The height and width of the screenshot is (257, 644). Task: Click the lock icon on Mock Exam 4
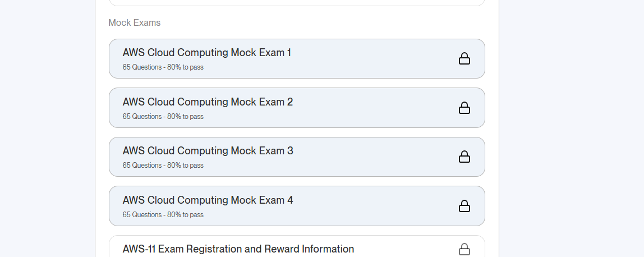coord(464,206)
